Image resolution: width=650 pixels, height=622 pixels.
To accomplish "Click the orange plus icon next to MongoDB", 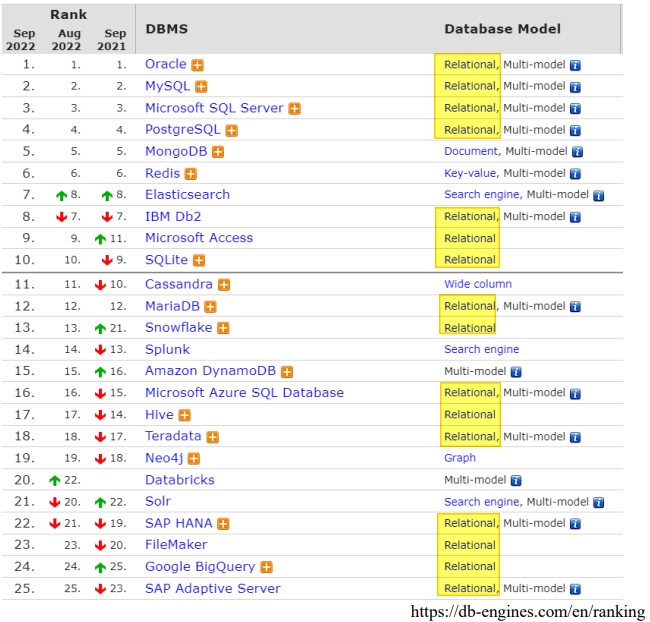I will pyautogui.click(x=218, y=152).
